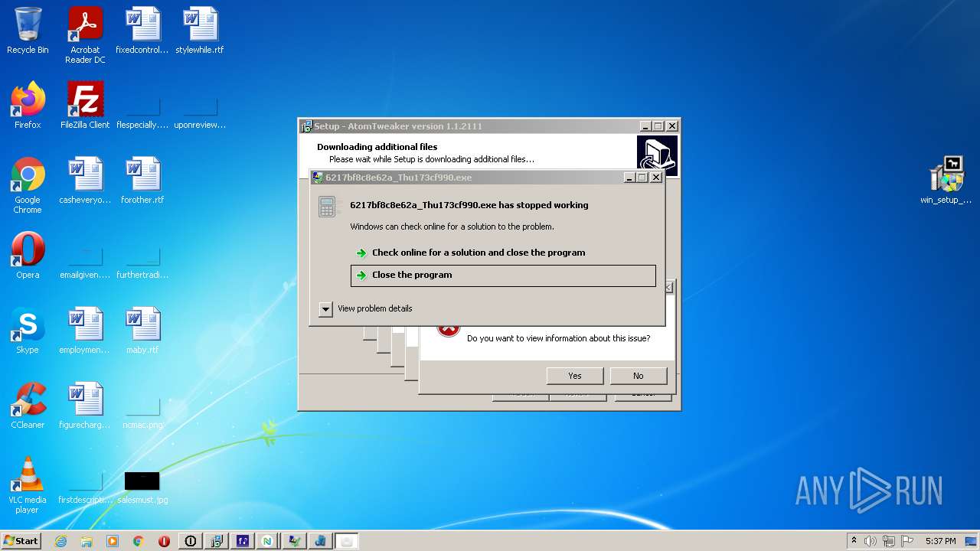This screenshot has width=980, height=551.
Task: Select the emailgiven file on desktop
Action: [x=85, y=263]
